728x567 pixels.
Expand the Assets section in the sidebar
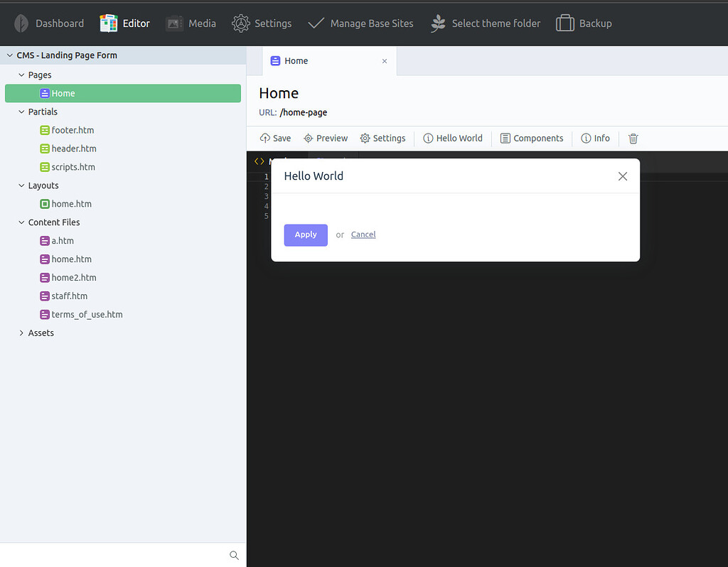pos(21,333)
